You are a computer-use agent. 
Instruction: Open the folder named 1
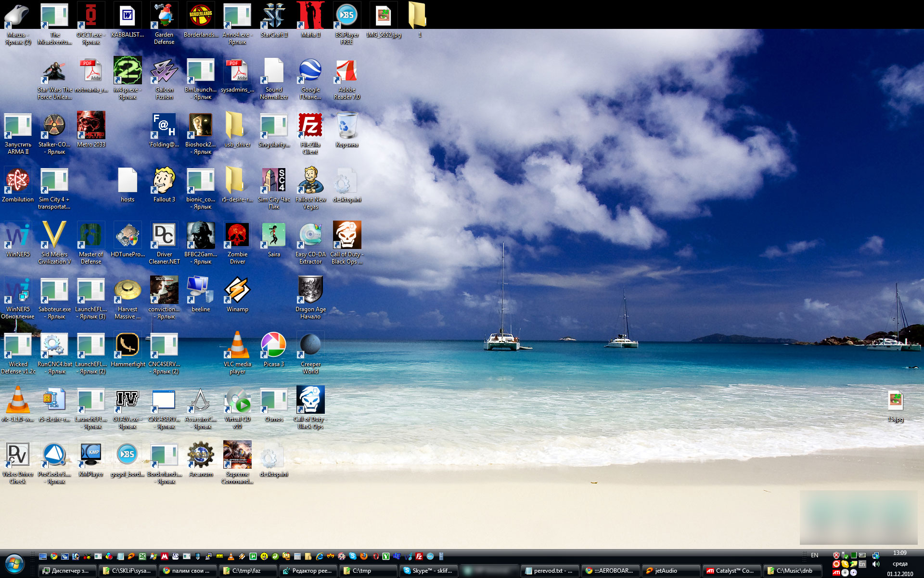pos(419,20)
